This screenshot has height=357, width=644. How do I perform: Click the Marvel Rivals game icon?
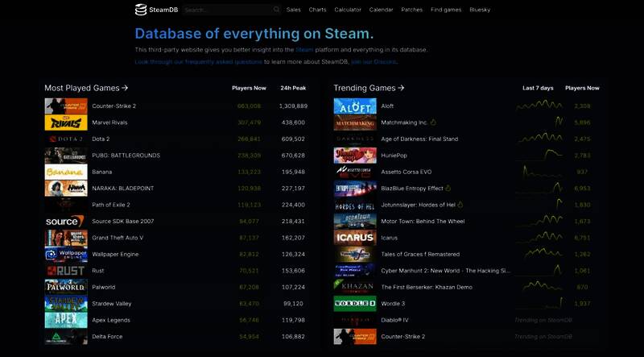coord(66,122)
